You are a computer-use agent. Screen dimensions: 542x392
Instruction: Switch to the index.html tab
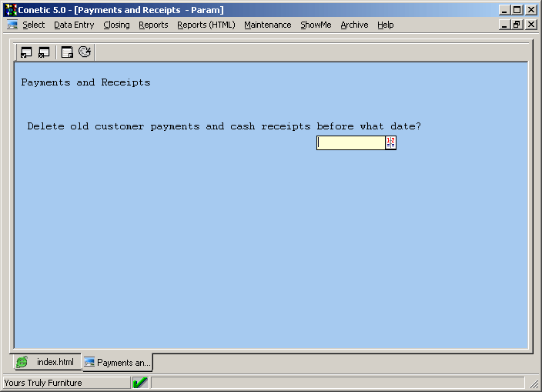[47, 362]
